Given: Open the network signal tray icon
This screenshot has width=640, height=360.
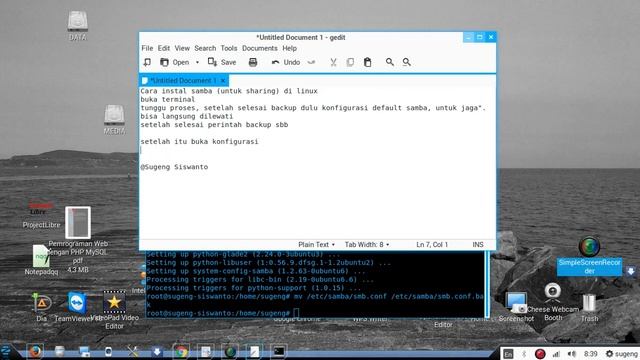Looking at the screenshot, I should click(x=556, y=353).
